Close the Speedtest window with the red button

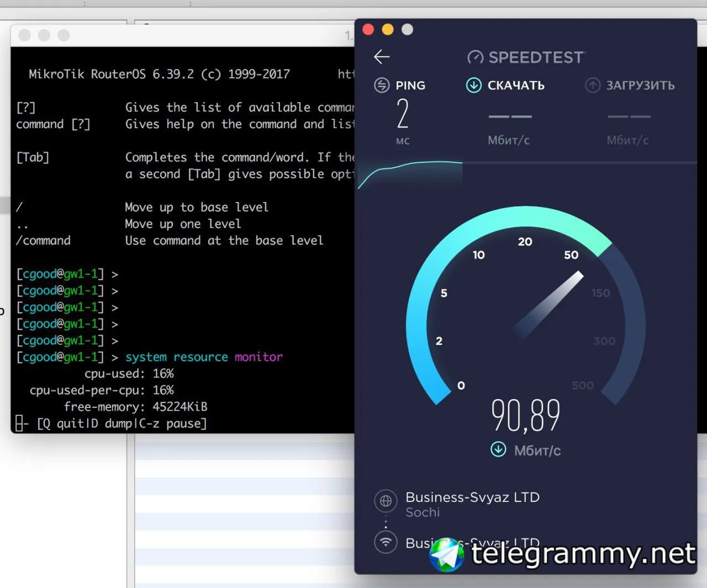point(368,29)
